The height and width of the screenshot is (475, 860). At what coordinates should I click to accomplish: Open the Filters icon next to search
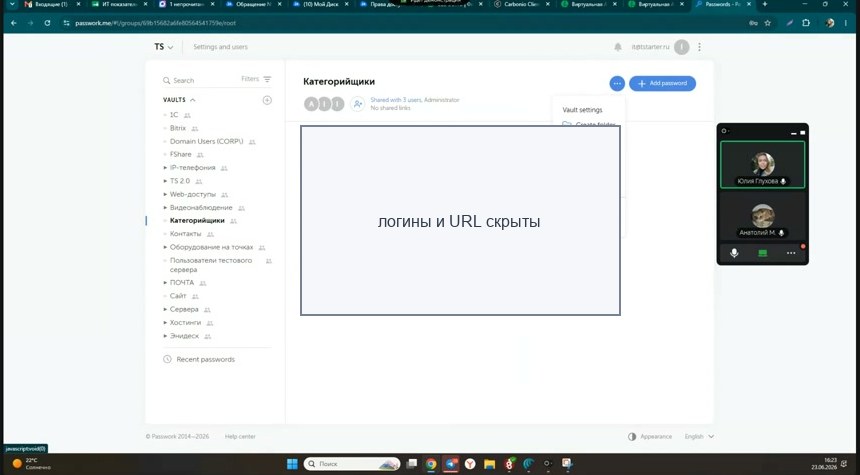267,80
